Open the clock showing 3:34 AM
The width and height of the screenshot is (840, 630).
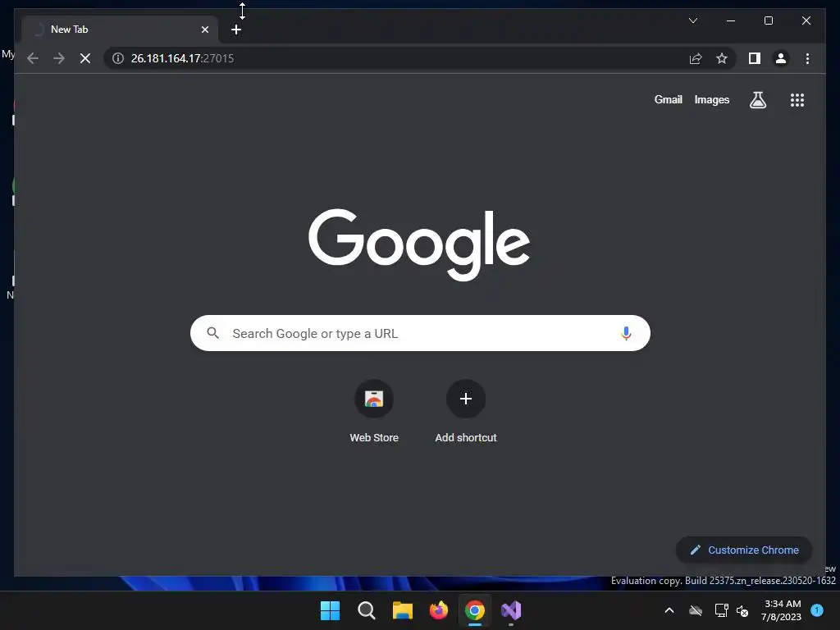click(x=782, y=610)
